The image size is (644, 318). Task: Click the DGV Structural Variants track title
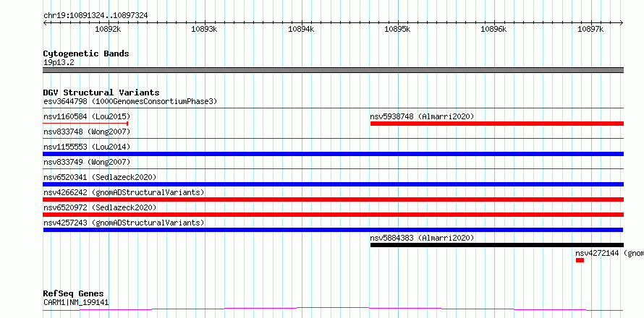(x=101, y=93)
